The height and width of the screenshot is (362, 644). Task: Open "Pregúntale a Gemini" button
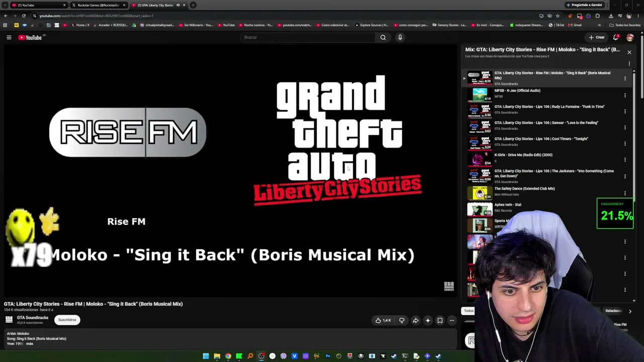584,5
